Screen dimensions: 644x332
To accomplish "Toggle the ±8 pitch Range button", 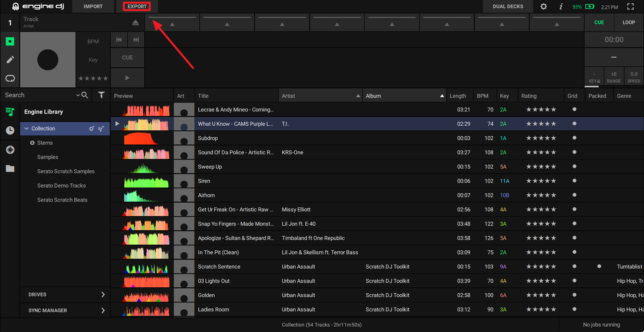I will pyautogui.click(x=614, y=77).
